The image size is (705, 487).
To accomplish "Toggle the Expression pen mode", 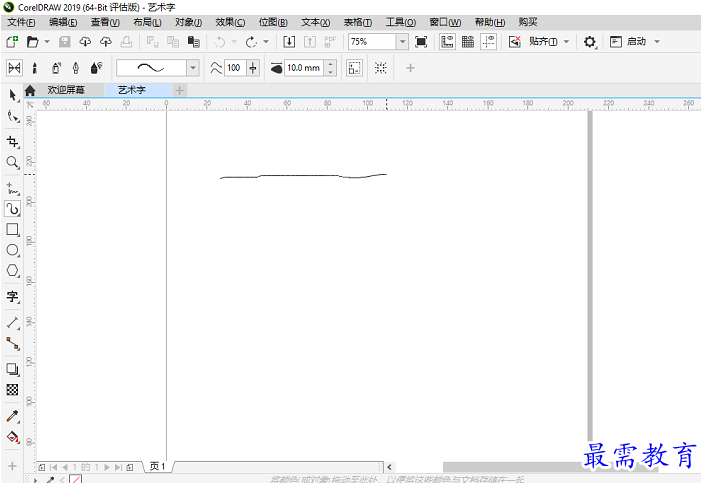I will point(97,68).
